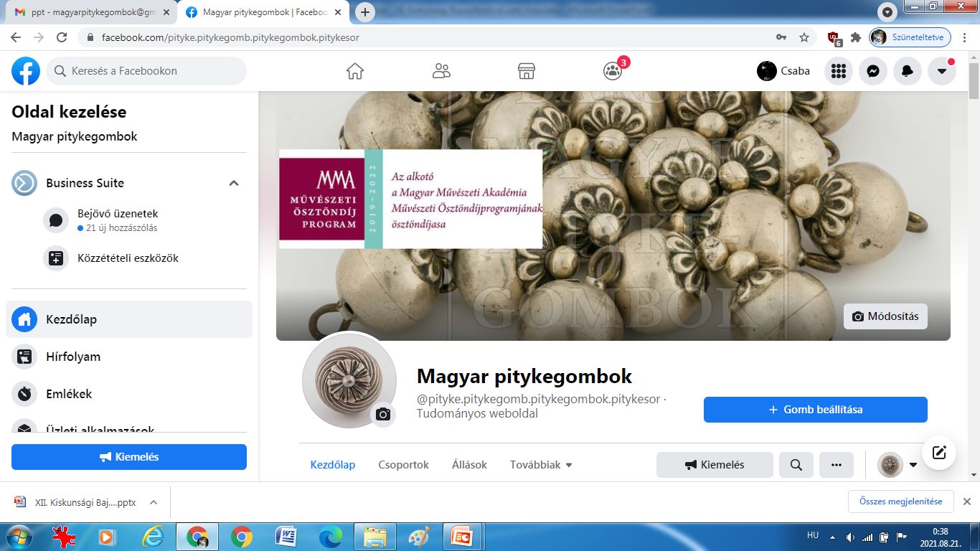Open Közzétételi eszközök in the sidebar
Viewport: 980px width, 551px height.
point(143,258)
